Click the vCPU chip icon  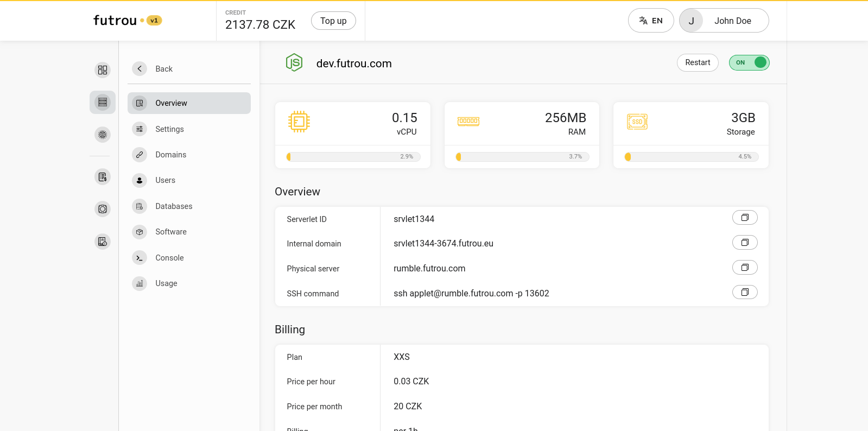click(299, 122)
